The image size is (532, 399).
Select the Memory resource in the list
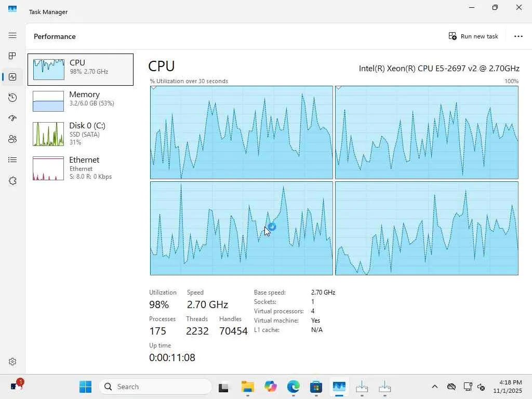(x=81, y=101)
